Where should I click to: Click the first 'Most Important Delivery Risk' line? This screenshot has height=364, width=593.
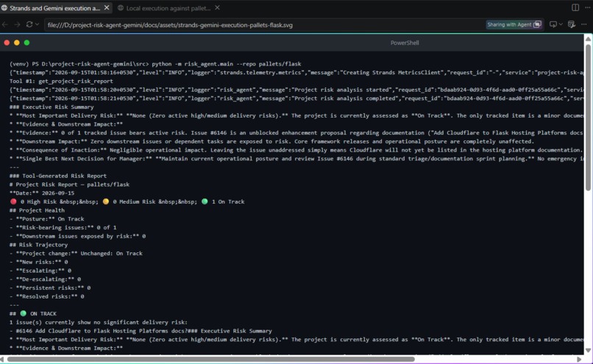pos(296,115)
